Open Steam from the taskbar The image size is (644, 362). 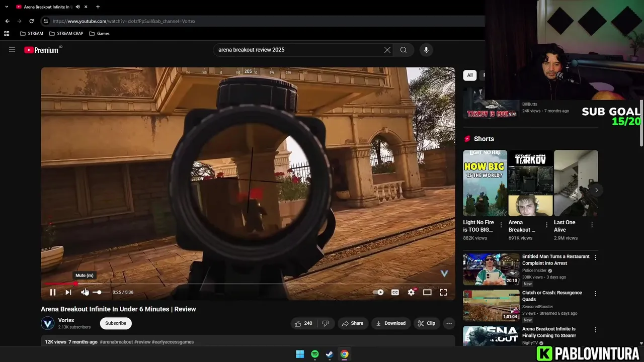330,354
